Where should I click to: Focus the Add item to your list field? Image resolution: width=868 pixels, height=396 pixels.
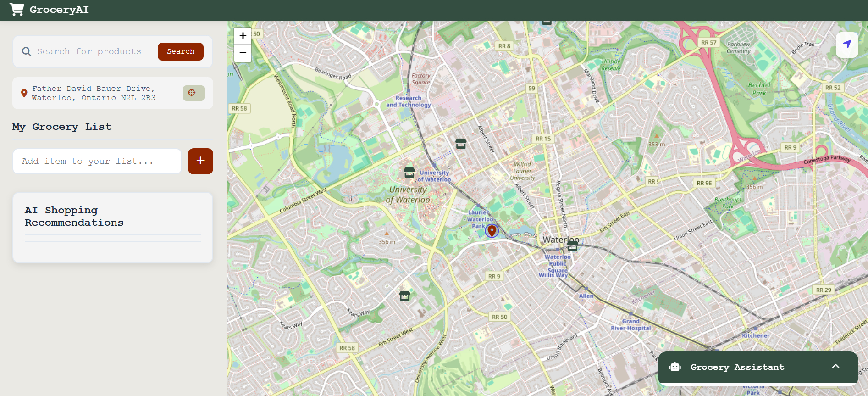click(x=97, y=161)
